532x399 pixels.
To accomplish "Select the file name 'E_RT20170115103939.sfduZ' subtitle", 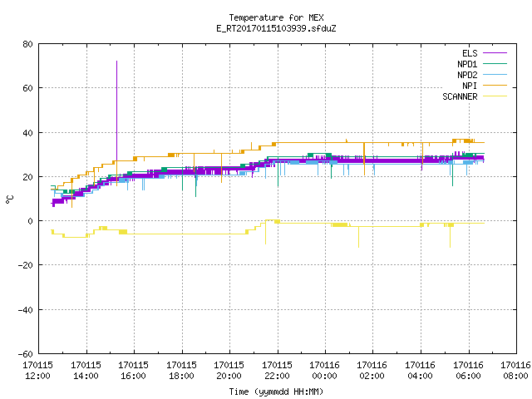I will [276, 28].
